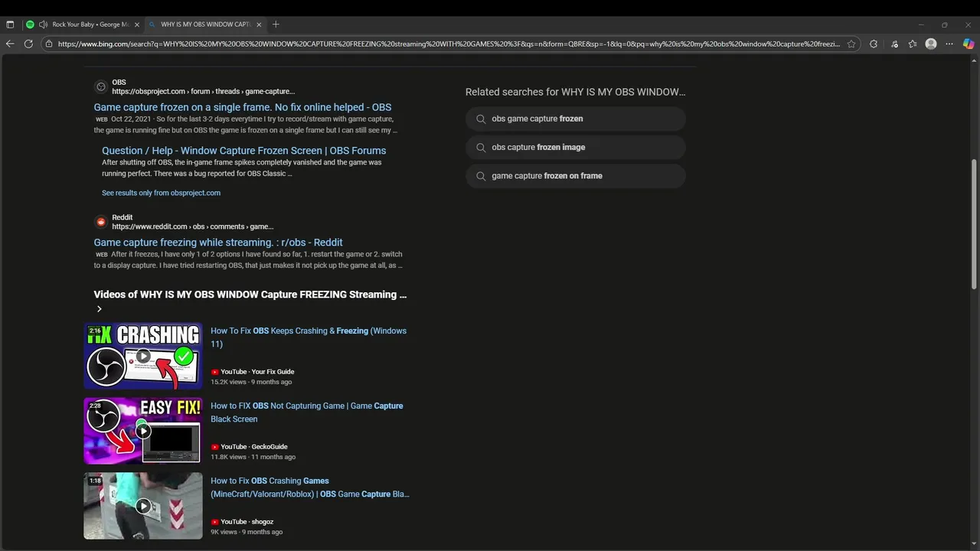The height and width of the screenshot is (551, 980).
Task: Open the browser profile avatar
Action: (x=931, y=44)
